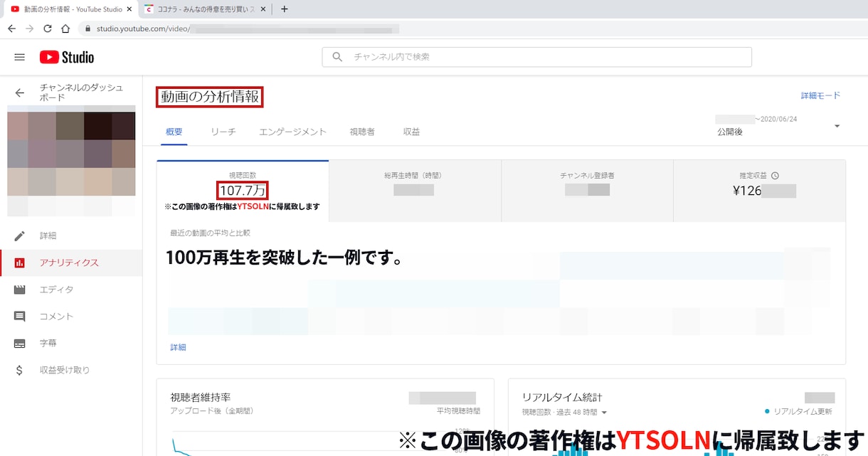Click the address bar lock icon

88,28
